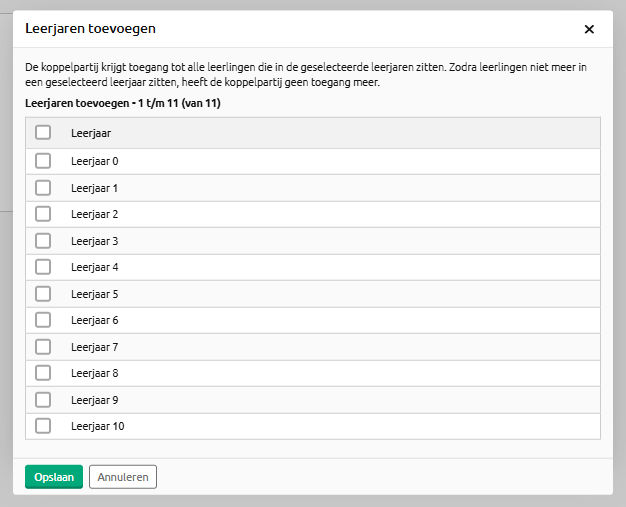Tick the Leerjaar 9 checkbox

coord(43,399)
